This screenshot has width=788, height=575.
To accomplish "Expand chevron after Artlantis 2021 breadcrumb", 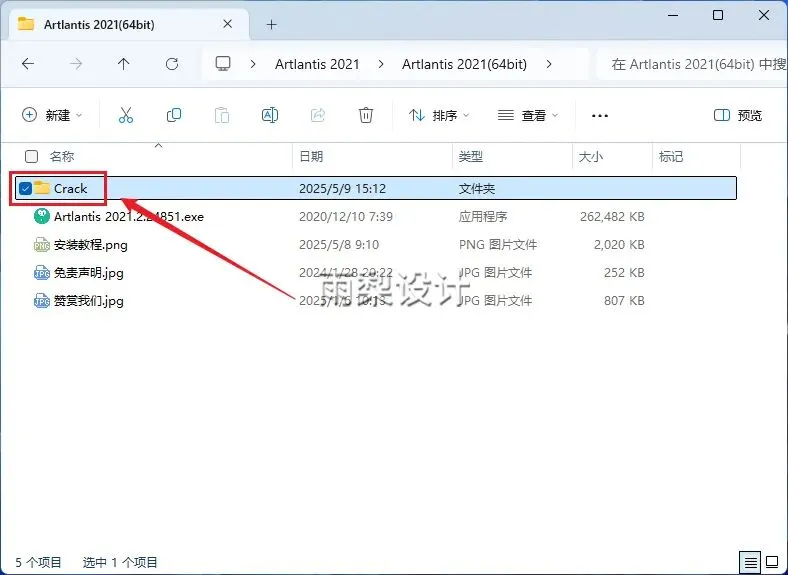I will [381, 64].
